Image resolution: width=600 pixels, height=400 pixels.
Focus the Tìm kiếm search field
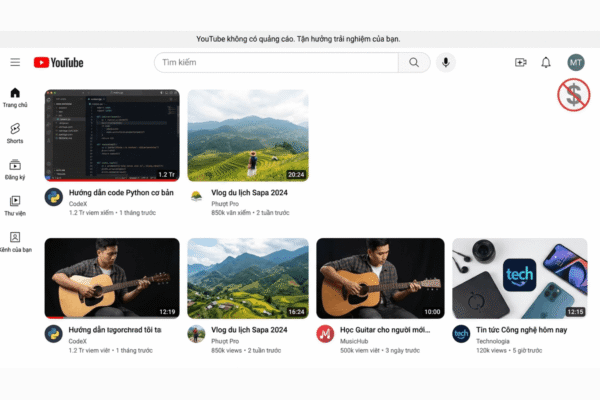(276, 62)
